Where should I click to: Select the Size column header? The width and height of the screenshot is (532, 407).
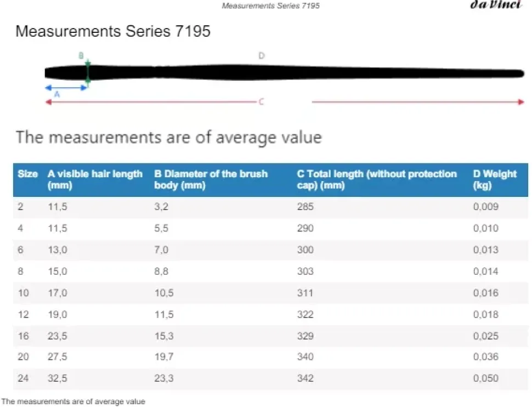(x=27, y=174)
